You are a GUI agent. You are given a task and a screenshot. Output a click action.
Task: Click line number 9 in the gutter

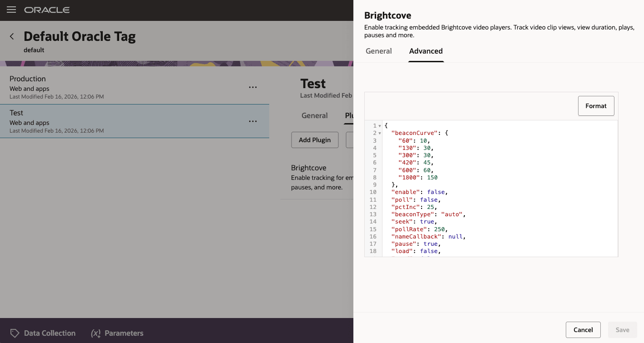[x=374, y=184]
